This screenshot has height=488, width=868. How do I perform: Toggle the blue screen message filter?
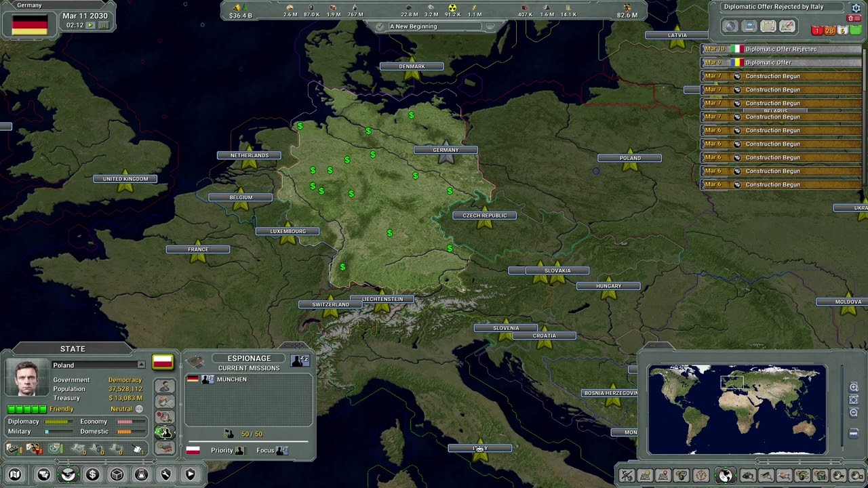(x=749, y=26)
